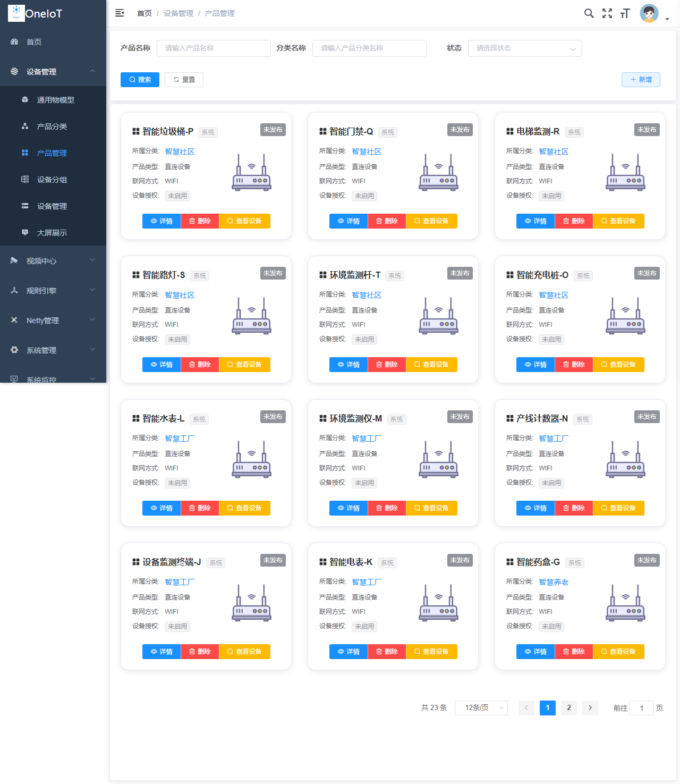Screen dimensions: 680x784
Task: Click router image on 电梯监测-R card
Action: (x=626, y=172)
